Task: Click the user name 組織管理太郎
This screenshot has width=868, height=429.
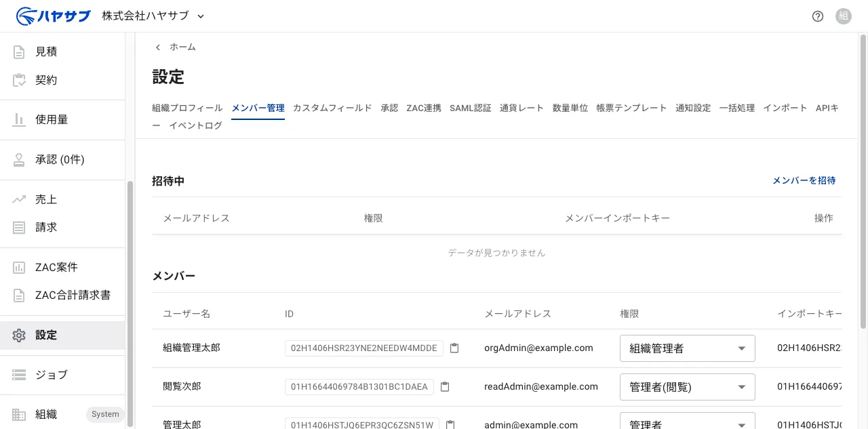Action: click(191, 348)
